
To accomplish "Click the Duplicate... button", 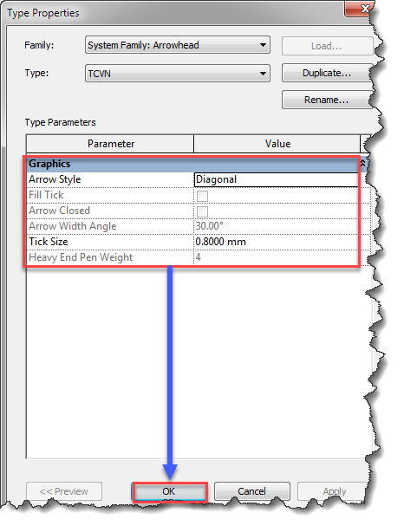I will tap(327, 73).
